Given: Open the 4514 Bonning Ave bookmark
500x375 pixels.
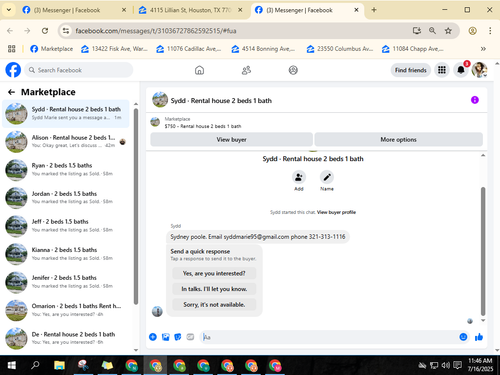Looking at the screenshot, I should 264,49.
